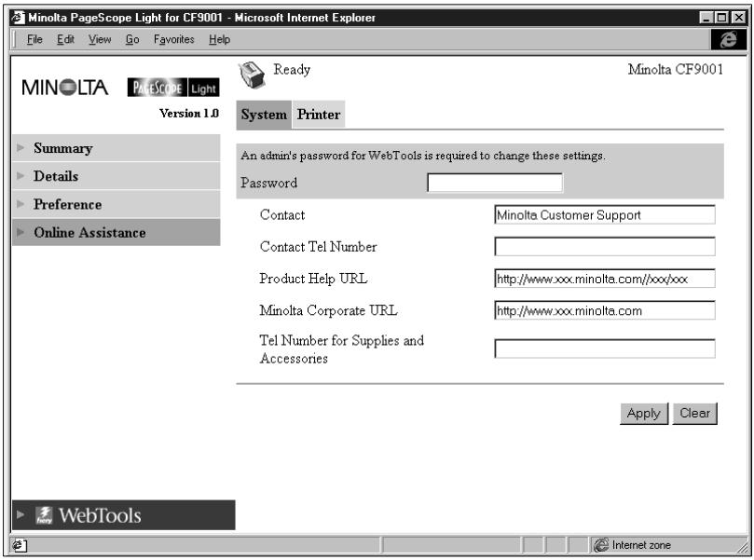
Task: Click the Internet zone text
Action: coord(641,545)
